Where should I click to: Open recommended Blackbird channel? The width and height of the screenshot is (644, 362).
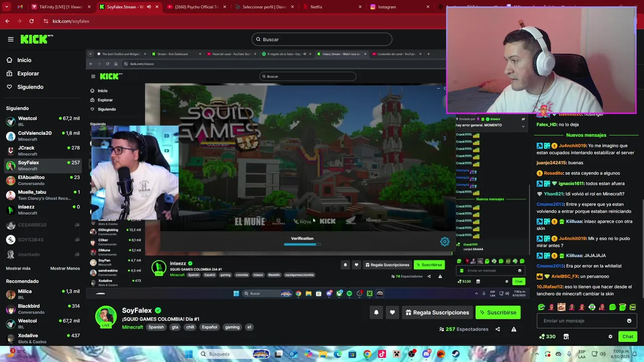[x=43, y=309]
